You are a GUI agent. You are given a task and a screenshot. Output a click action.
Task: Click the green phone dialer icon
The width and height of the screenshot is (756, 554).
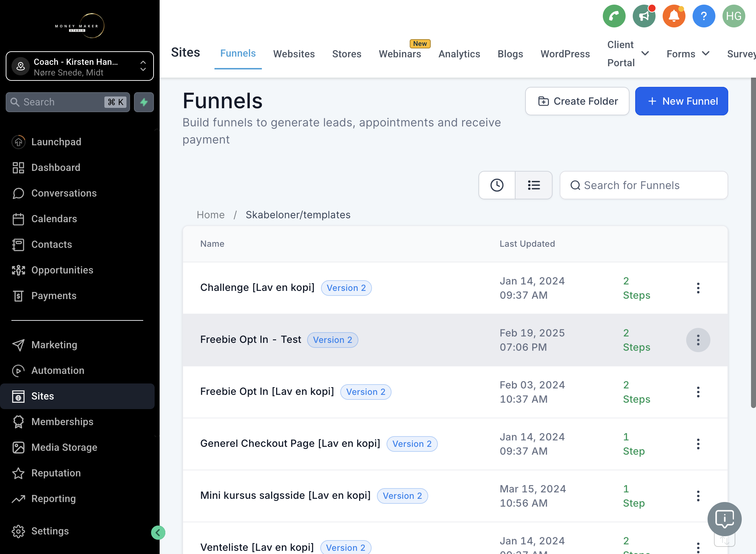(x=614, y=16)
